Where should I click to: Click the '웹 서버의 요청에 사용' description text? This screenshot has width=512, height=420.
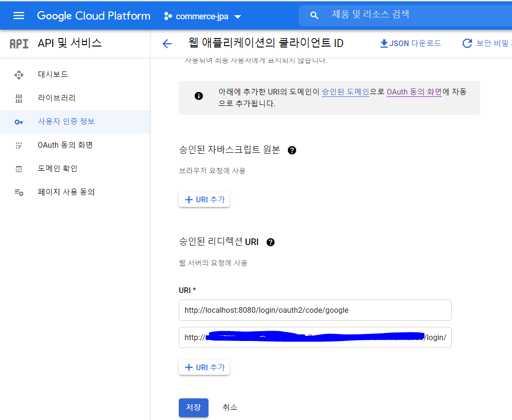coord(213,263)
